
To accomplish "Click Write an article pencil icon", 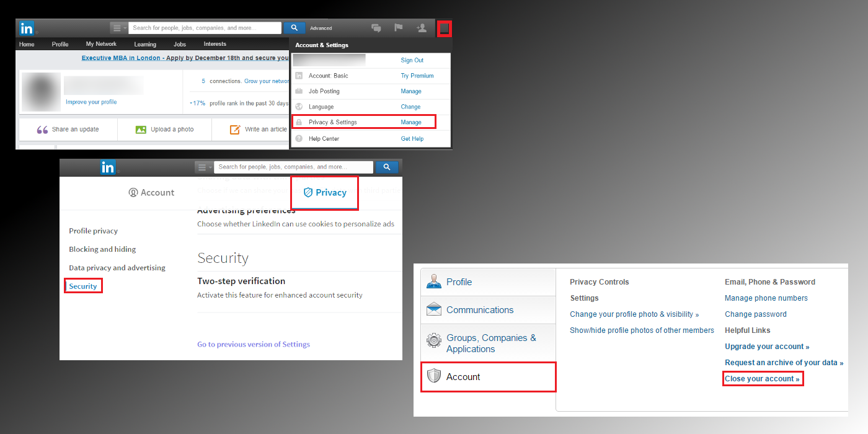I will (235, 130).
